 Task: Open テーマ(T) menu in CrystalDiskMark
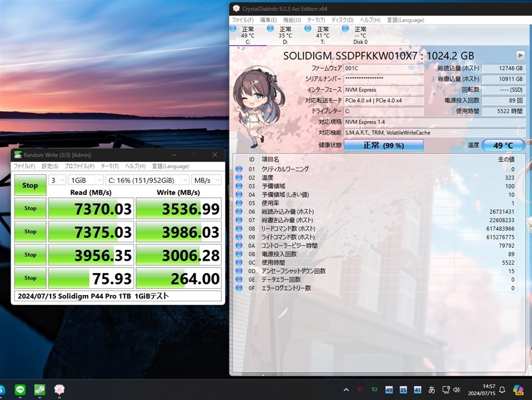(x=110, y=166)
